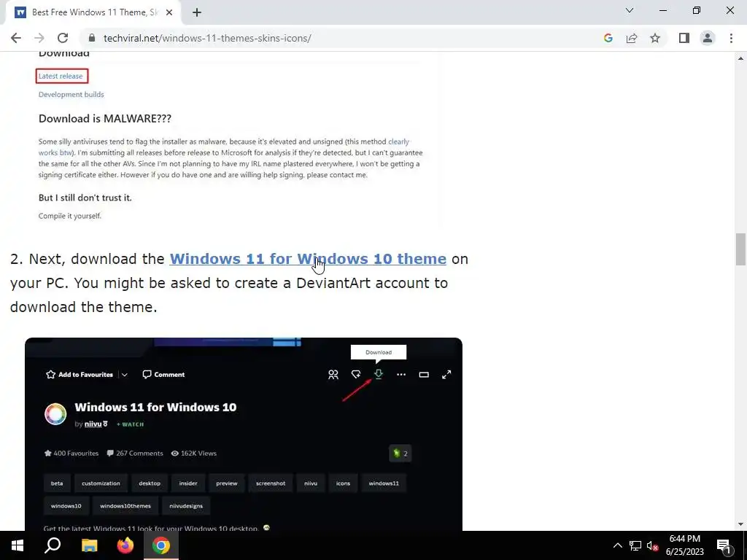Share this page via share icon
Screen dimensions: 747x560
coord(632,38)
